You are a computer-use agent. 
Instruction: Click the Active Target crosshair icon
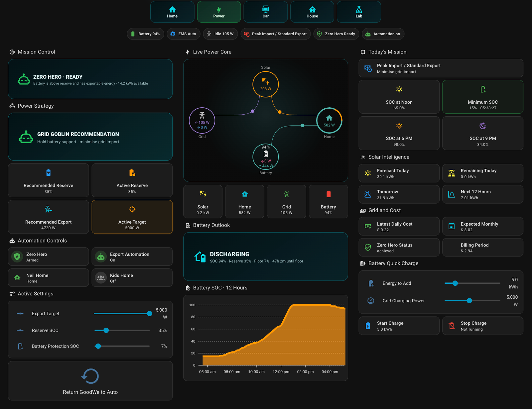pyautogui.click(x=132, y=209)
